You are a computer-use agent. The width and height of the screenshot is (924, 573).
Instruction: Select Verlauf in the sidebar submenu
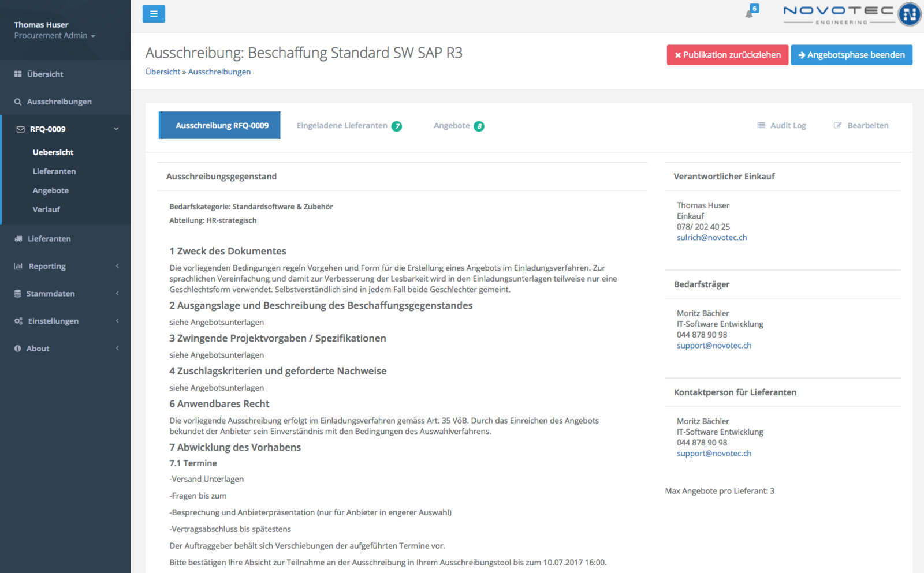click(46, 209)
